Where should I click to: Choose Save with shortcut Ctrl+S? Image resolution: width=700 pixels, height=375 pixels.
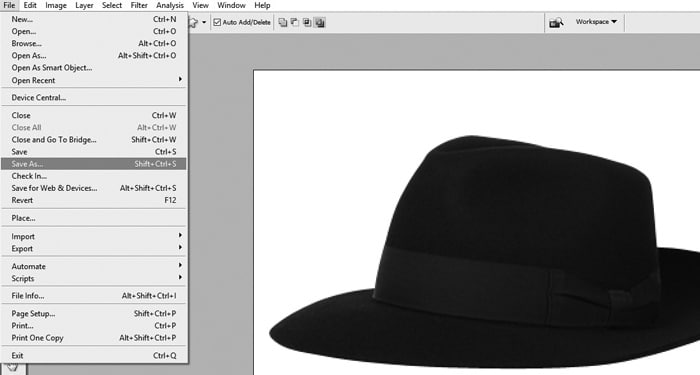(x=93, y=152)
